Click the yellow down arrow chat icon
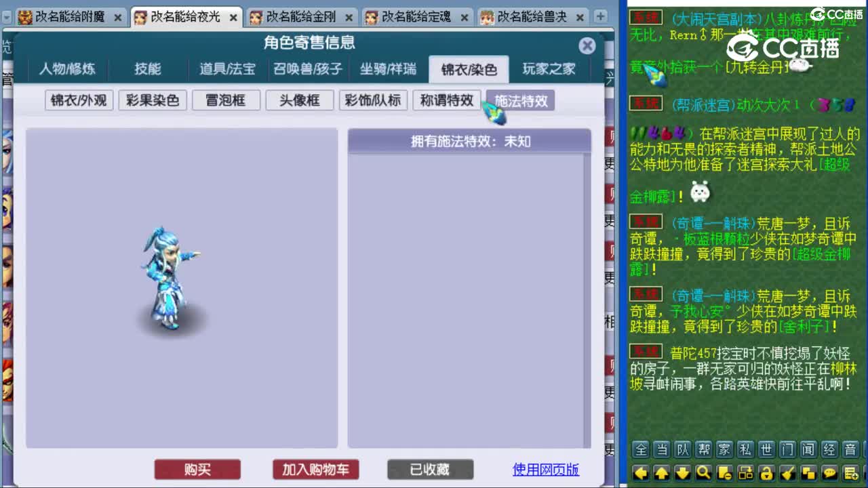Screen dimensions: 868x488 click(682, 472)
